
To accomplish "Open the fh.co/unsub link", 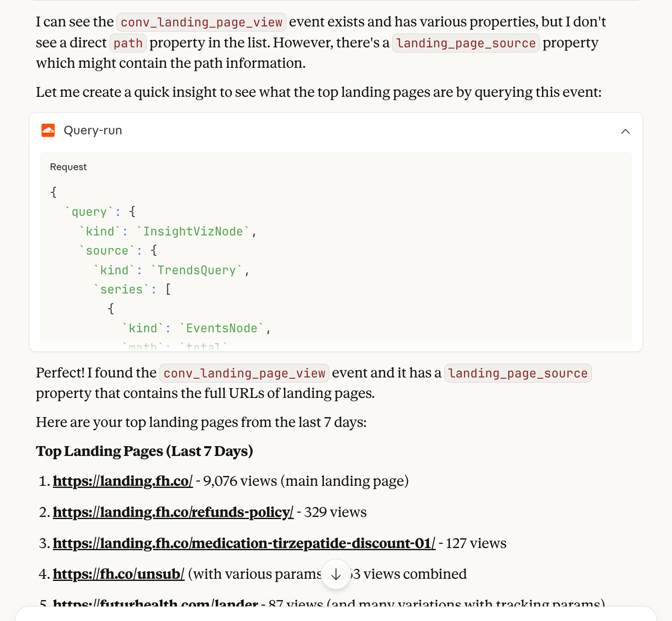I will [x=119, y=574].
